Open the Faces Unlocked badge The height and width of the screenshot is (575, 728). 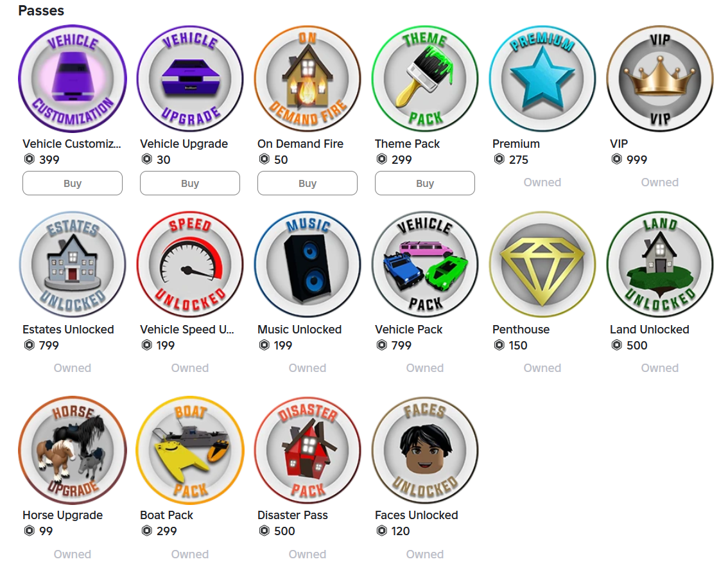pos(425,450)
